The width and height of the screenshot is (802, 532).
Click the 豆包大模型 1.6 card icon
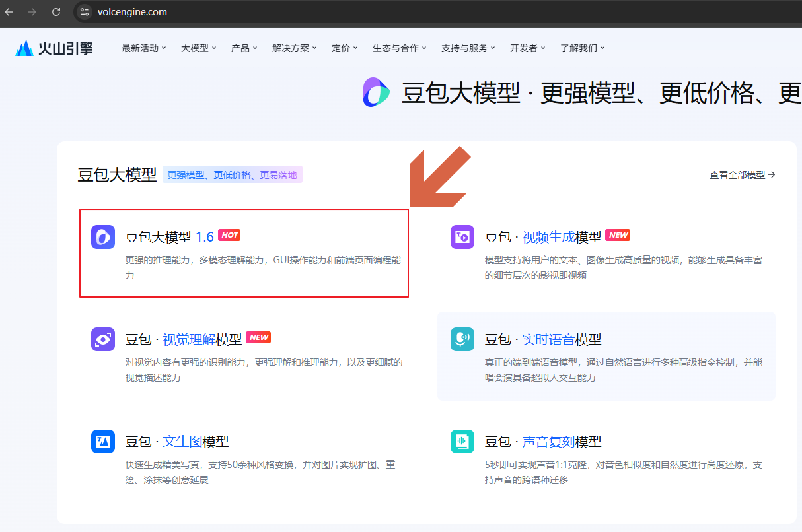(103, 237)
